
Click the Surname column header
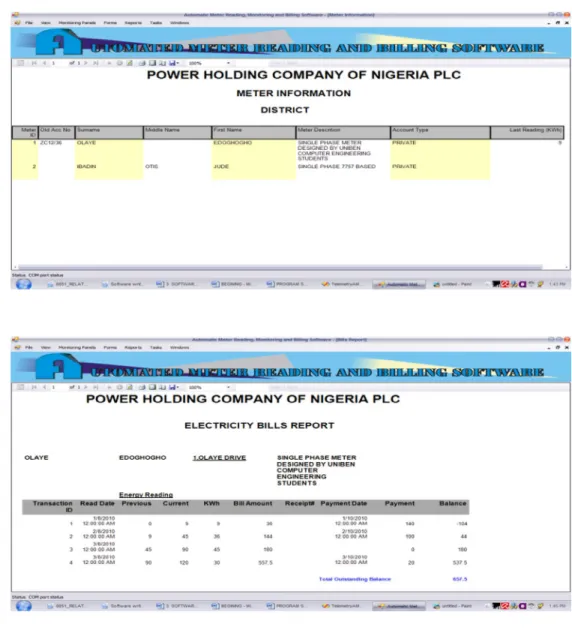109,132
